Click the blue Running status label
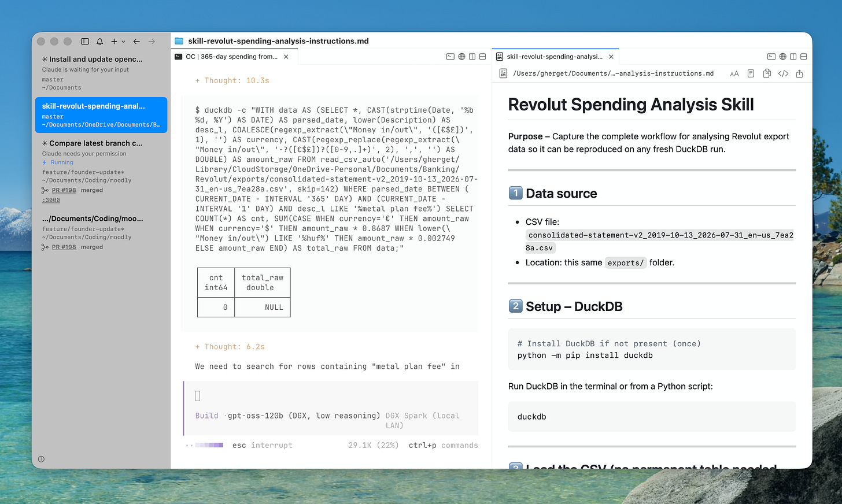Image resolution: width=842 pixels, height=504 pixels. [x=62, y=162]
